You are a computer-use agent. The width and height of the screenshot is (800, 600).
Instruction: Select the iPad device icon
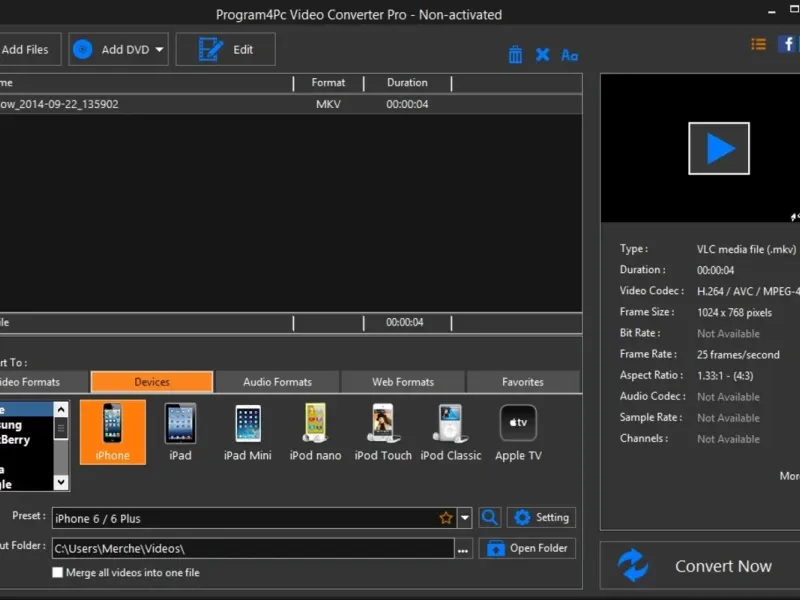180,431
